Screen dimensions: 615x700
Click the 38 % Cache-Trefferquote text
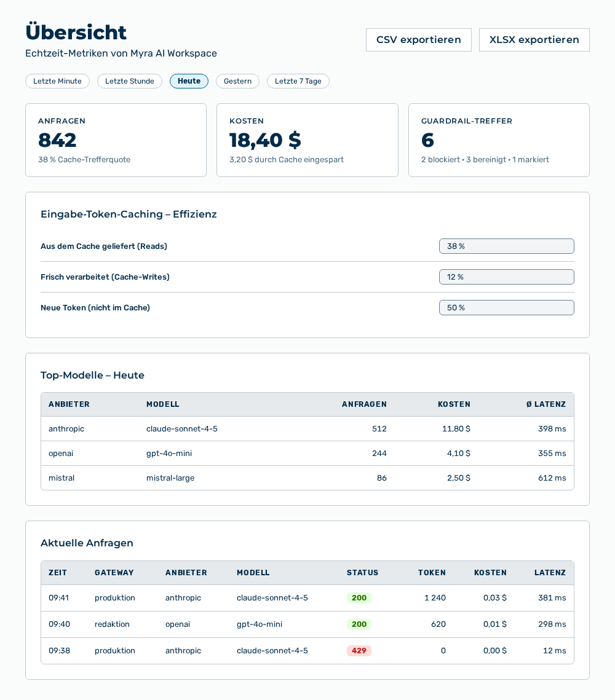click(x=84, y=159)
